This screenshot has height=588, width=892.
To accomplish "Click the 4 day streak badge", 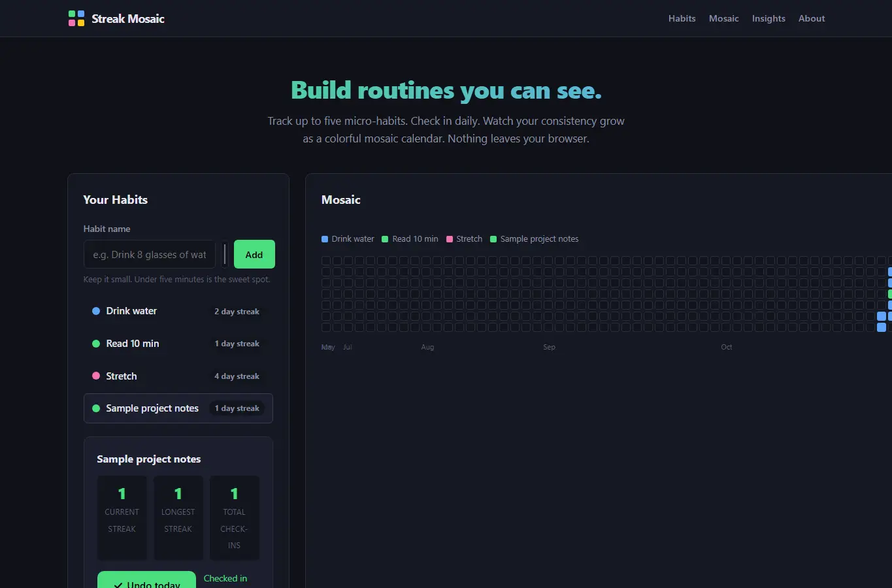I will coord(237,376).
